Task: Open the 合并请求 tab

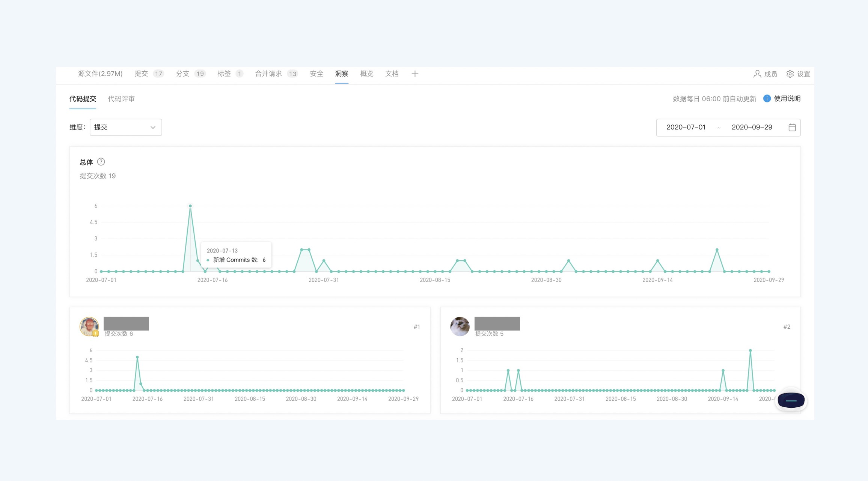Action: [x=268, y=74]
